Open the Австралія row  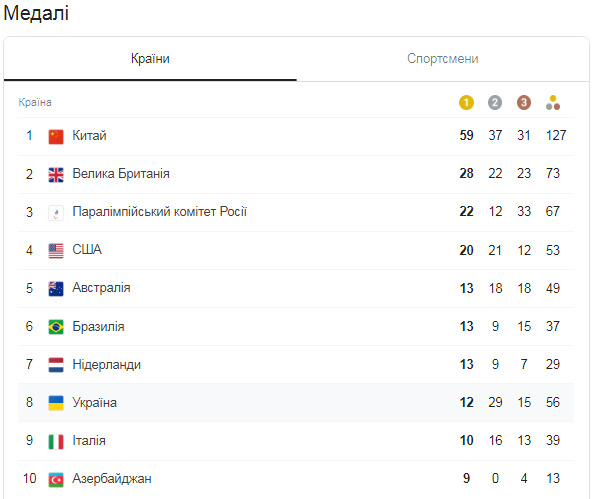tap(296, 289)
